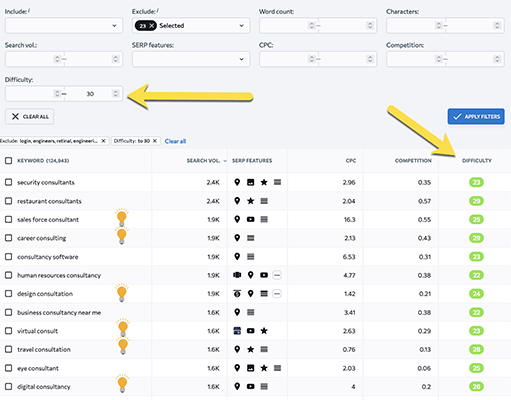Open the SERP features dropdown
This screenshot has height=400, width=511.
[191, 59]
